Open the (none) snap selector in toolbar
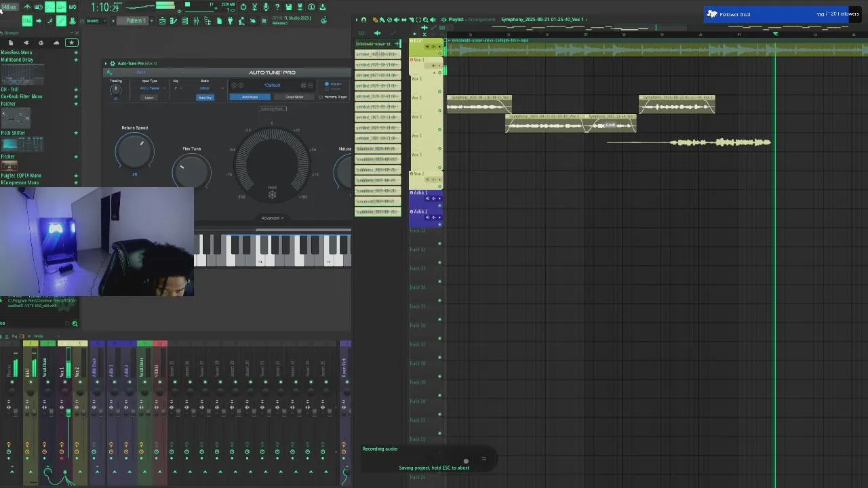Viewport: 868px width, 488px height. (x=96, y=20)
